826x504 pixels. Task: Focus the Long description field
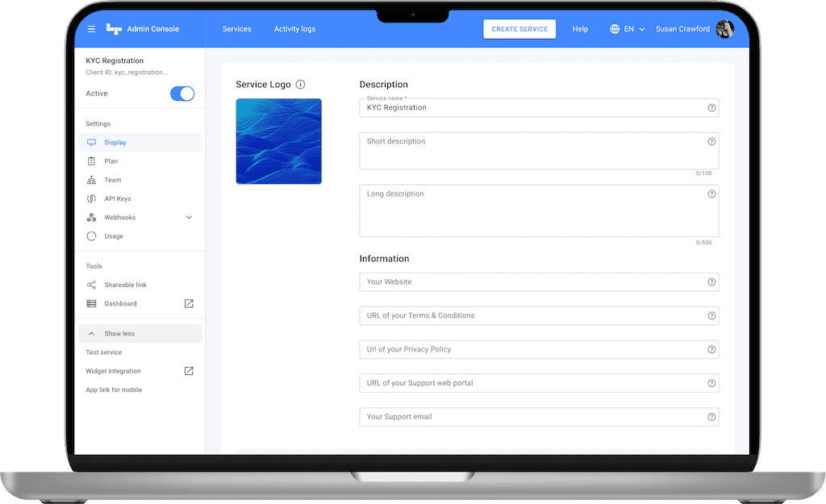pyautogui.click(x=539, y=210)
